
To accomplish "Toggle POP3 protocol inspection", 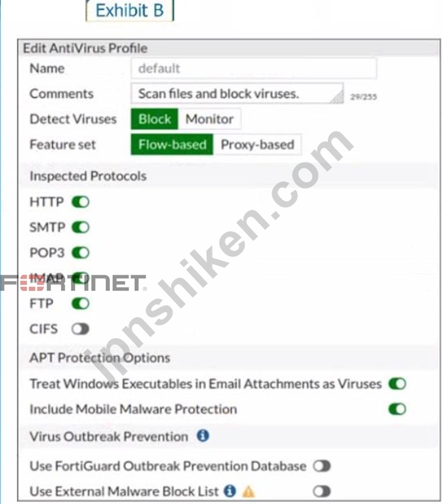I will (x=81, y=252).
